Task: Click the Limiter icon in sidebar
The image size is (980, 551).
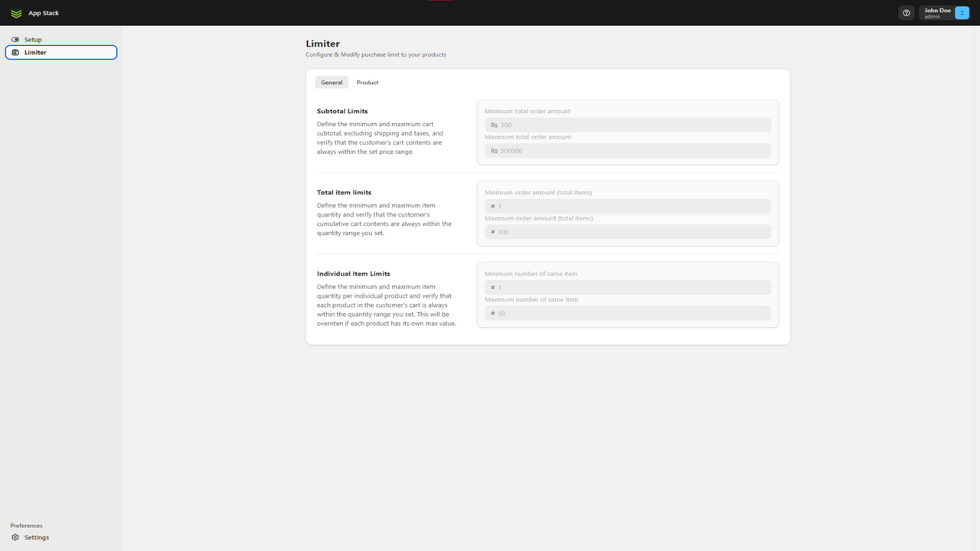Action: click(15, 53)
